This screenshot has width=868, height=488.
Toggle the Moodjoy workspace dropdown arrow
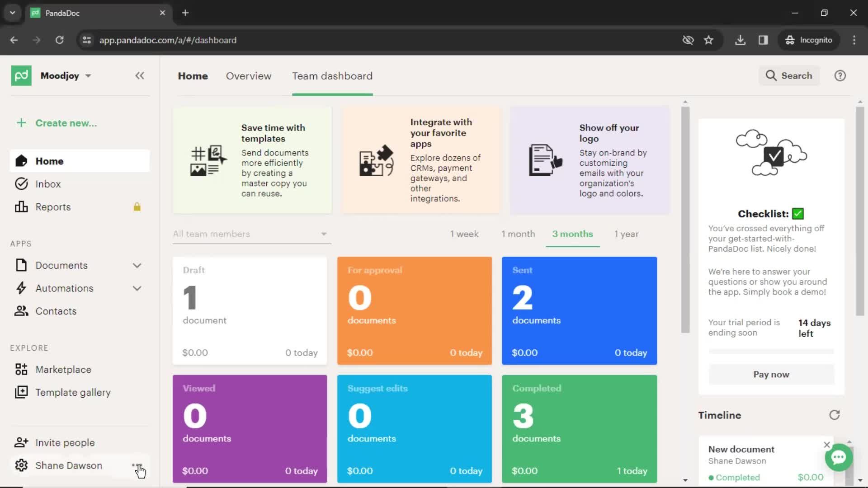pos(88,75)
